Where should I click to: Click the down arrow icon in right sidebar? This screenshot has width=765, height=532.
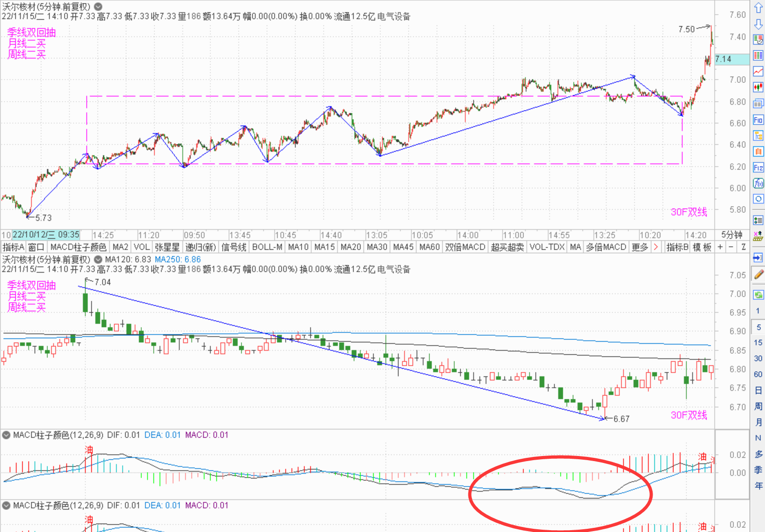tap(758, 24)
